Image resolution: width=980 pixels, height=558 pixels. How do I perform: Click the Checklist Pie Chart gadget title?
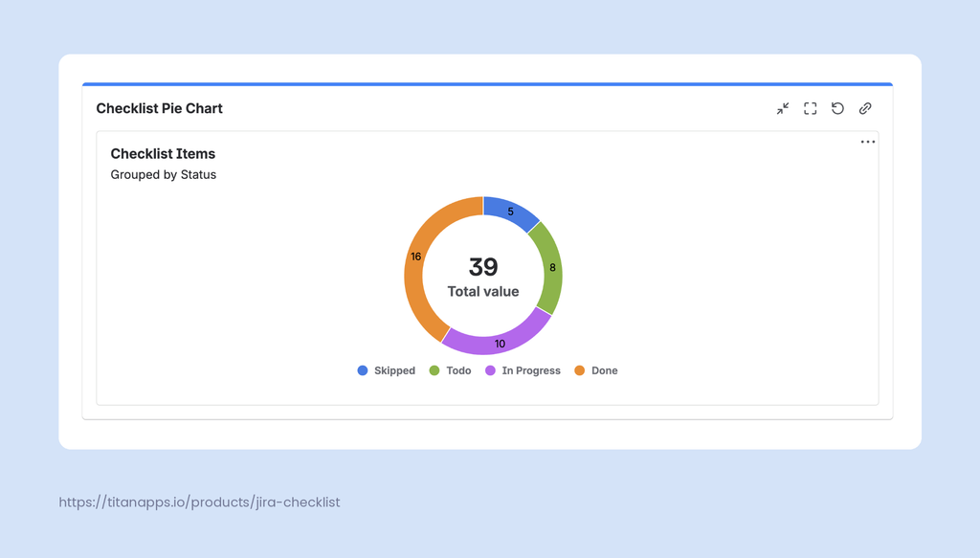[160, 109]
